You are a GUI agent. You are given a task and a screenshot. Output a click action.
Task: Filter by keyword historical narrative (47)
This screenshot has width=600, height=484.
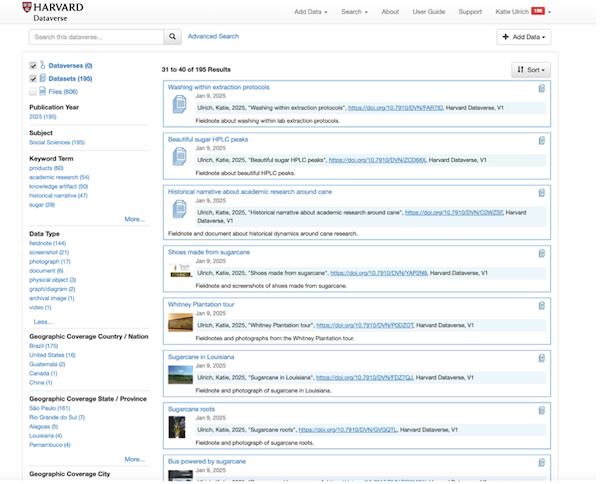coord(58,196)
